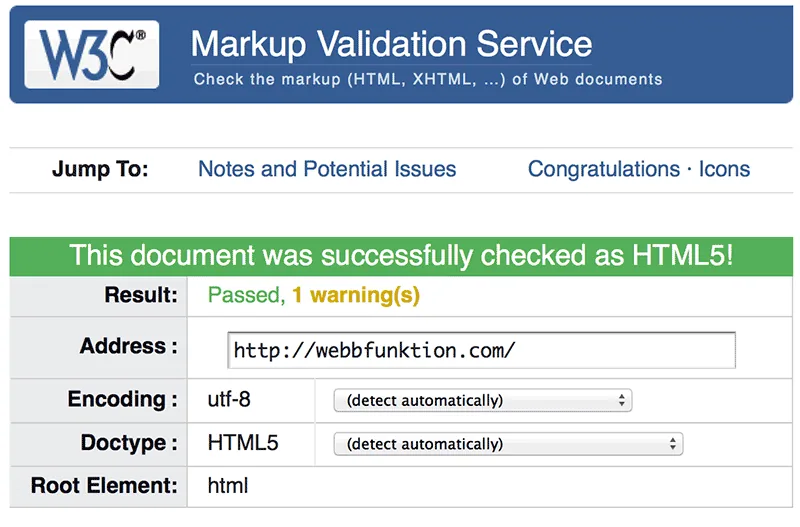Jump to the Icons section
Viewport: 800px width, 527px height.
(x=724, y=169)
